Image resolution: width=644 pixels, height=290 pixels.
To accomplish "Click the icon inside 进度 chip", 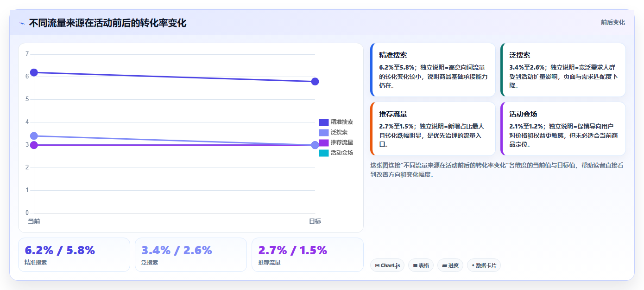I will [x=444, y=266].
